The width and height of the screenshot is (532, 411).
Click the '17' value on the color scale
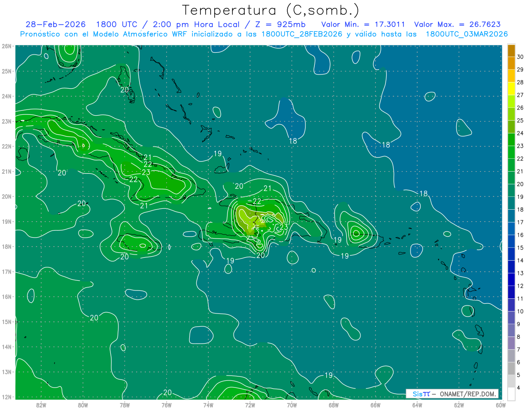point(520,222)
